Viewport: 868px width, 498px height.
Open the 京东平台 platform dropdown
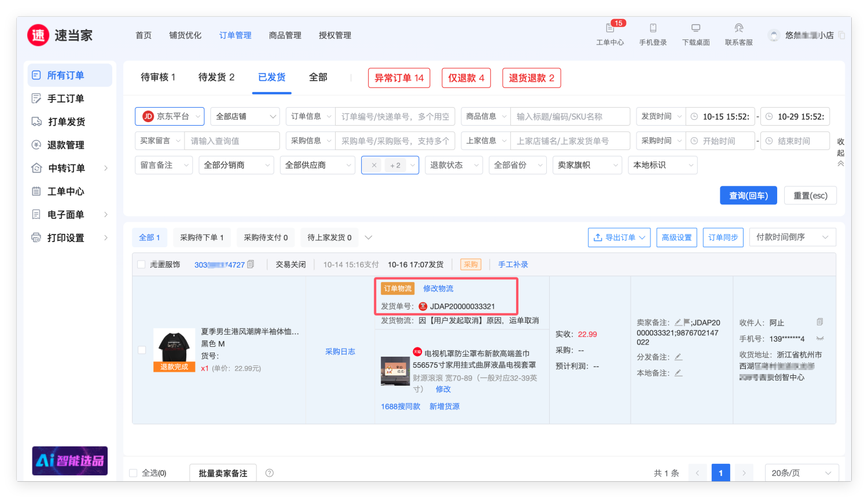coord(170,116)
